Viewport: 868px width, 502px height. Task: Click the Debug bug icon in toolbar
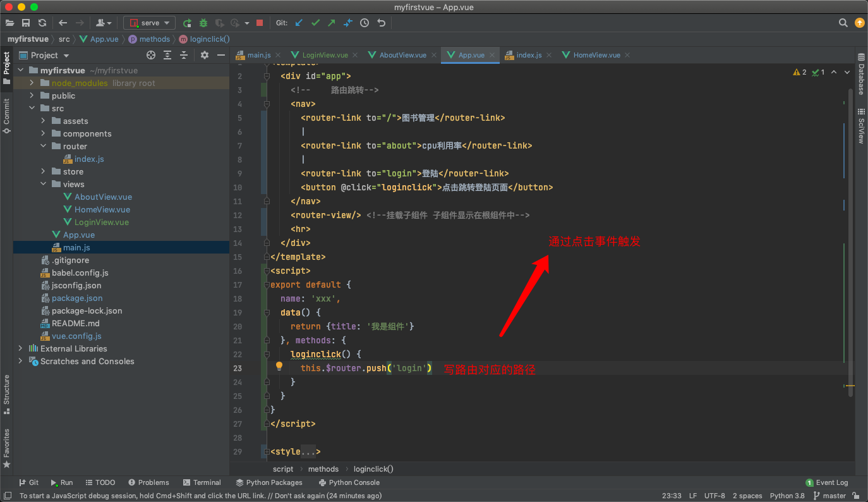pyautogui.click(x=203, y=23)
